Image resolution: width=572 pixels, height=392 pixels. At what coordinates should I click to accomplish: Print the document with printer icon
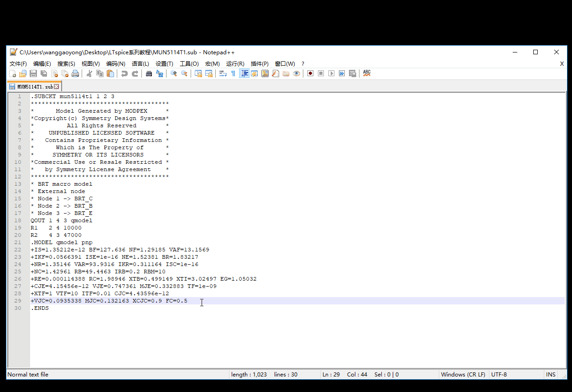[75, 73]
